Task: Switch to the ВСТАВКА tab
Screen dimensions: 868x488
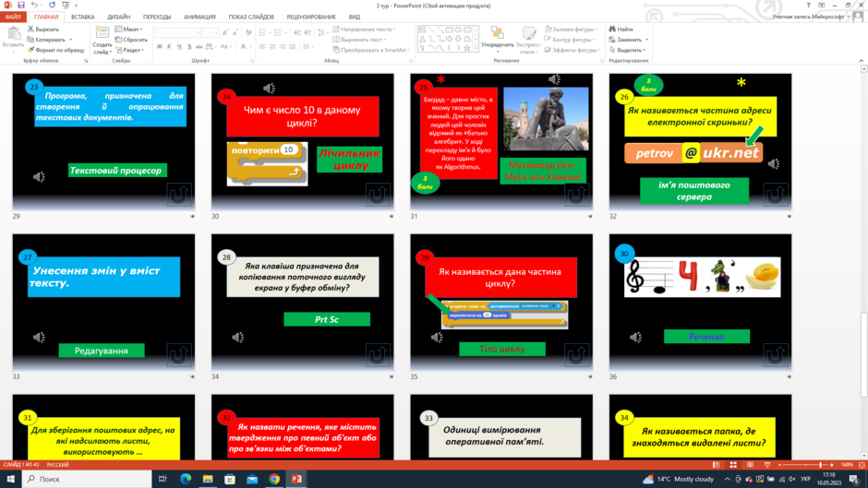Action: point(83,18)
